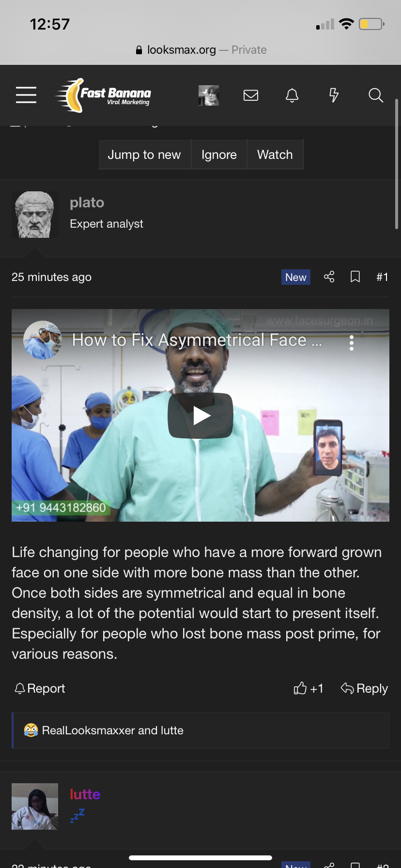Open the account avatar in header
The width and height of the screenshot is (401, 868).
click(x=209, y=95)
